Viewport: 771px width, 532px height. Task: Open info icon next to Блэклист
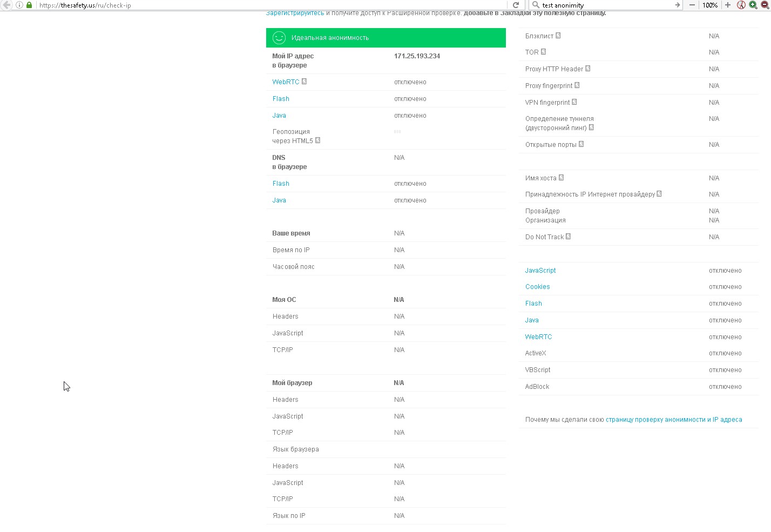(x=558, y=36)
